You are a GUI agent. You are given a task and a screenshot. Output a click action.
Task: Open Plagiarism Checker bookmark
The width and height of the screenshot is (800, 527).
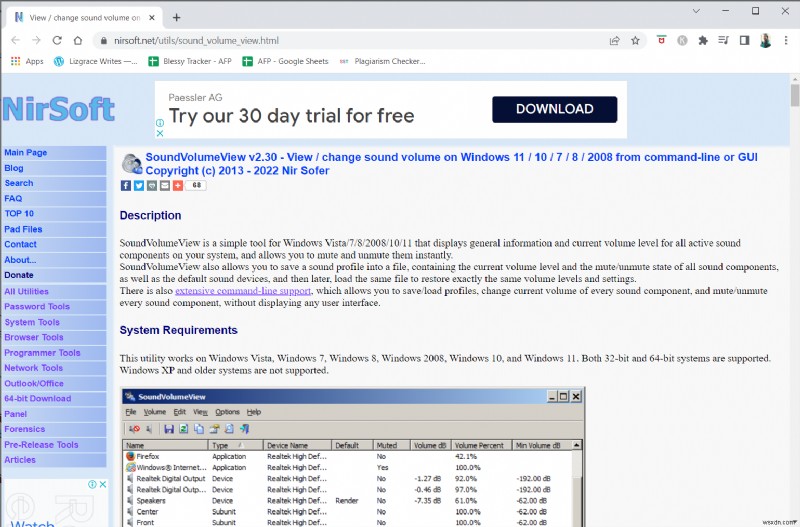382,61
